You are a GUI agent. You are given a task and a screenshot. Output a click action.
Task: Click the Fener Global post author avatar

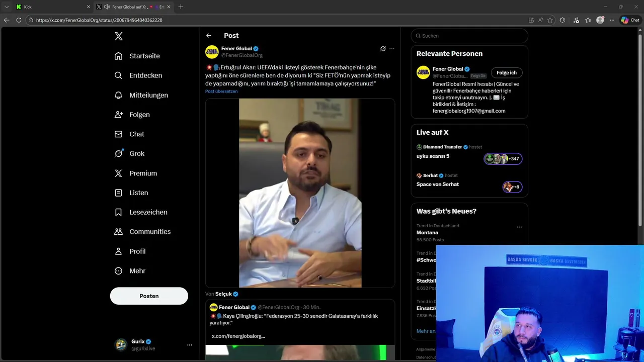click(212, 52)
